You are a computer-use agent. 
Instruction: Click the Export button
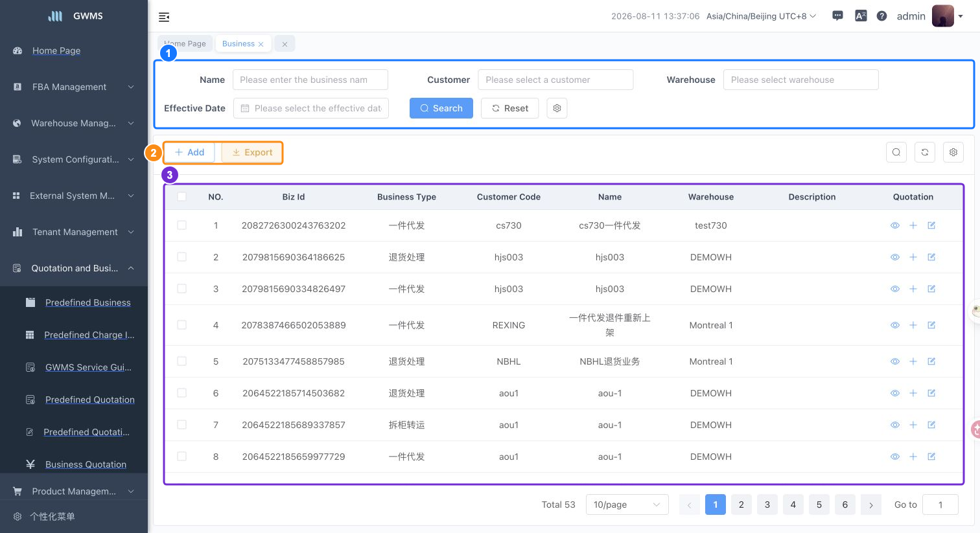[x=252, y=152]
